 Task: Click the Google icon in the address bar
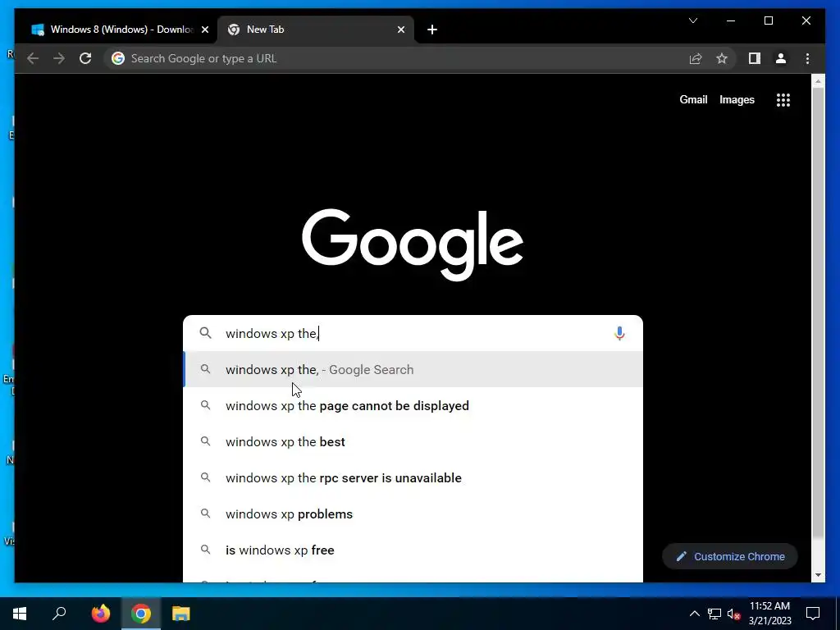point(118,58)
